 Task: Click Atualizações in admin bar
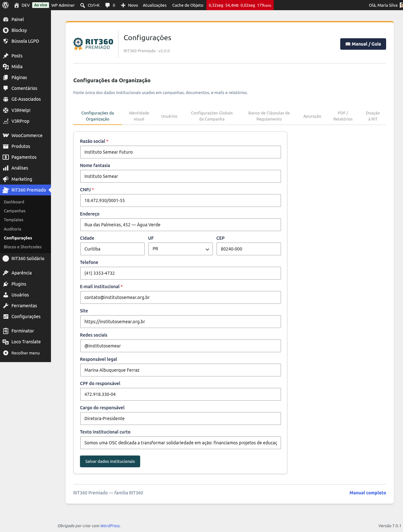pyautogui.click(x=155, y=5)
